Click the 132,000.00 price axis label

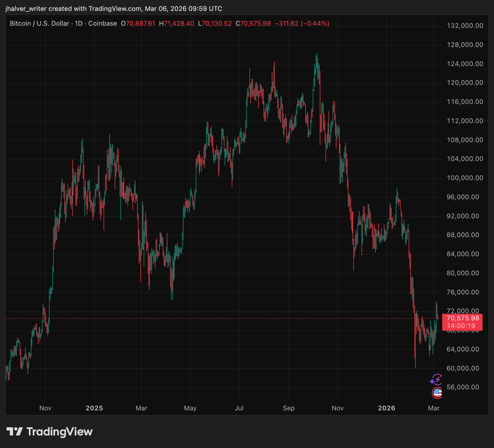click(x=465, y=26)
